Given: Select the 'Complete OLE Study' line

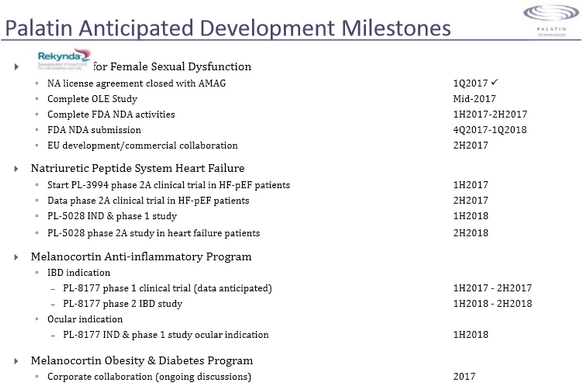Looking at the screenshot, I should (x=92, y=99).
